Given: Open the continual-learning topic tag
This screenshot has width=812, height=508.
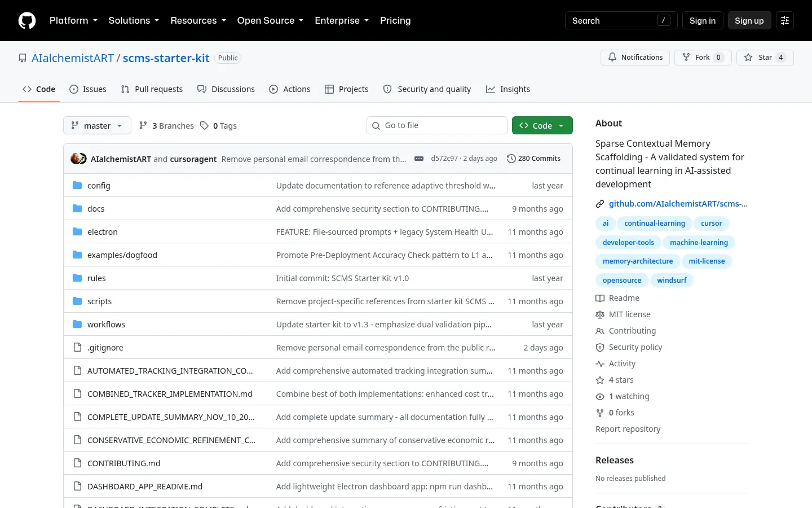Looking at the screenshot, I should tap(654, 224).
